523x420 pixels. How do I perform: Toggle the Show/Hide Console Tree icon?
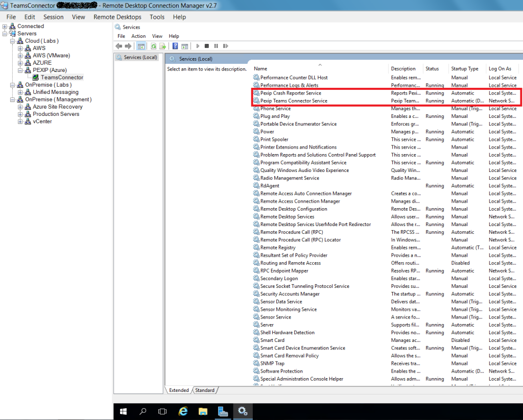141,46
